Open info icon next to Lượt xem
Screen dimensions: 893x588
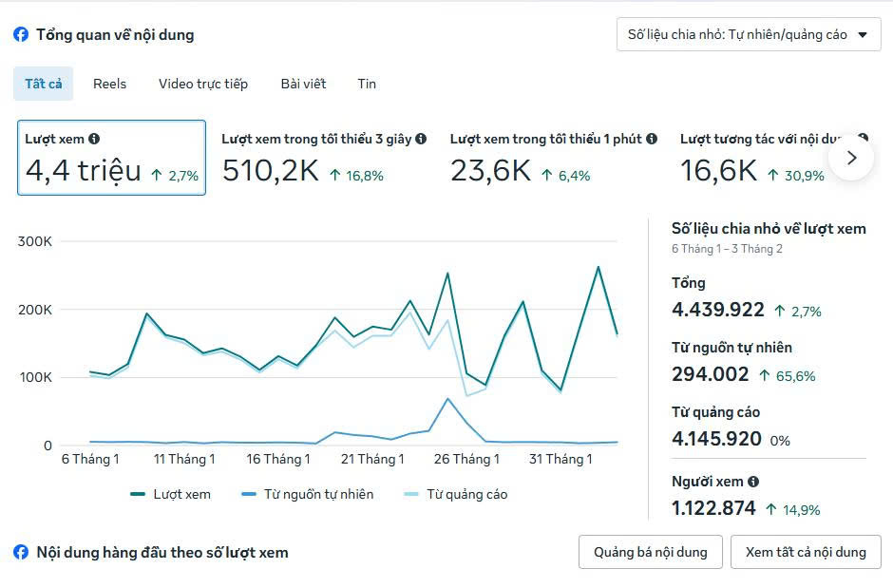pyautogui.click(x=95, y=139)
